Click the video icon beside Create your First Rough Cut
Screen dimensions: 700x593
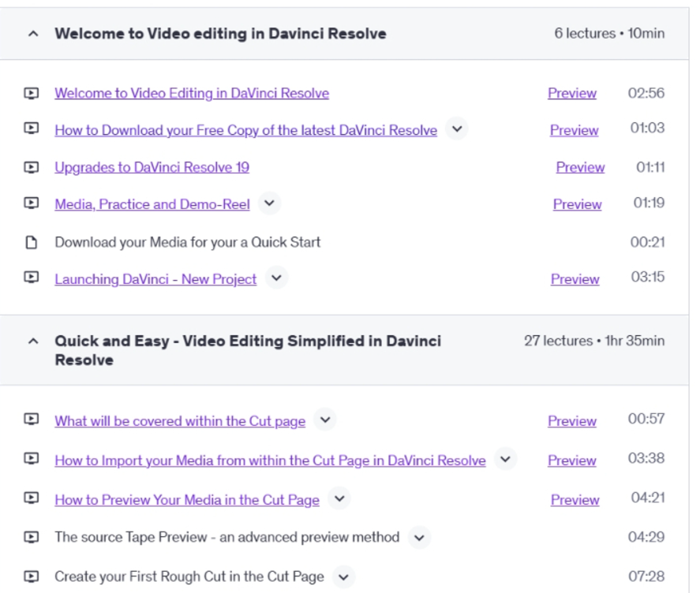coord(32,576)
